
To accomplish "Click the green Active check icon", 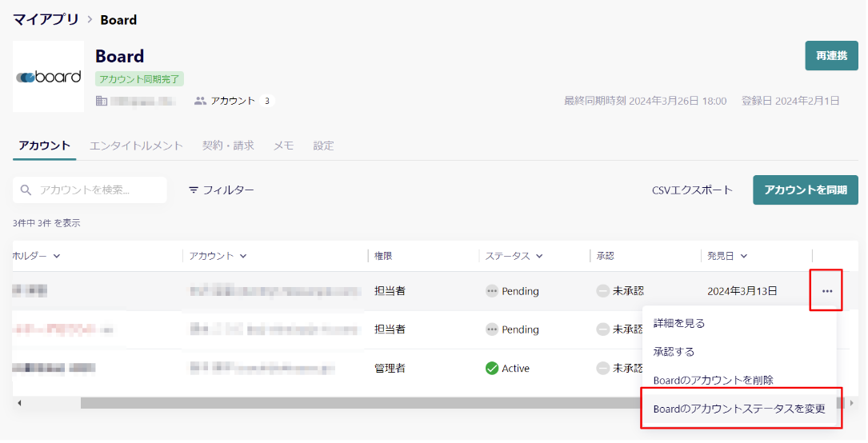I will 491,369.
